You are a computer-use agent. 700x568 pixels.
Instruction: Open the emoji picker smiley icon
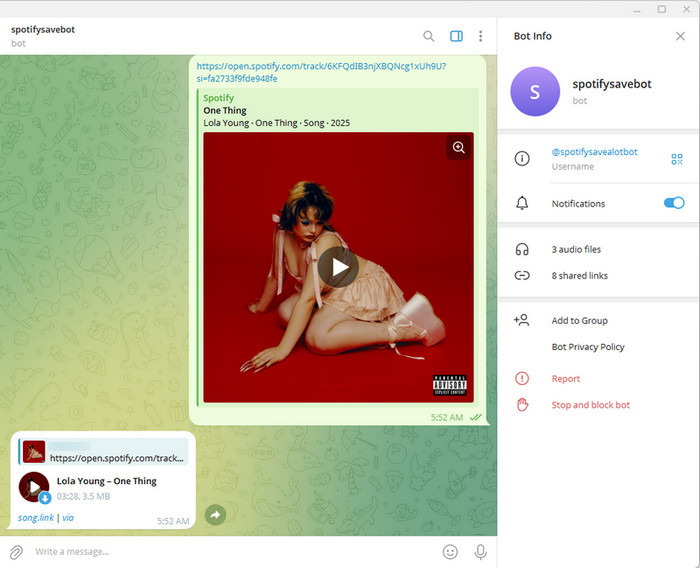[x=450, y=552]
